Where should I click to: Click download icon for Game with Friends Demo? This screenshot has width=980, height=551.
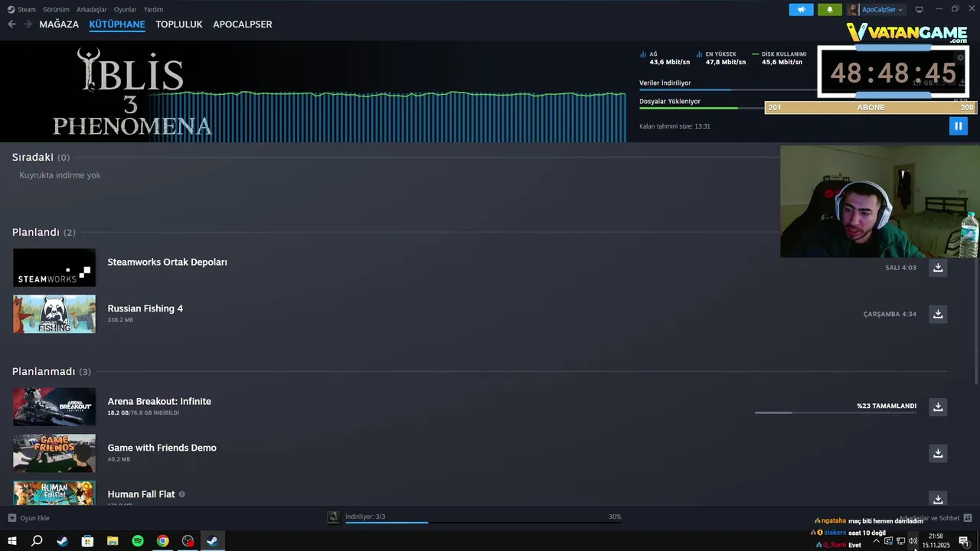[x=938, y=453]
